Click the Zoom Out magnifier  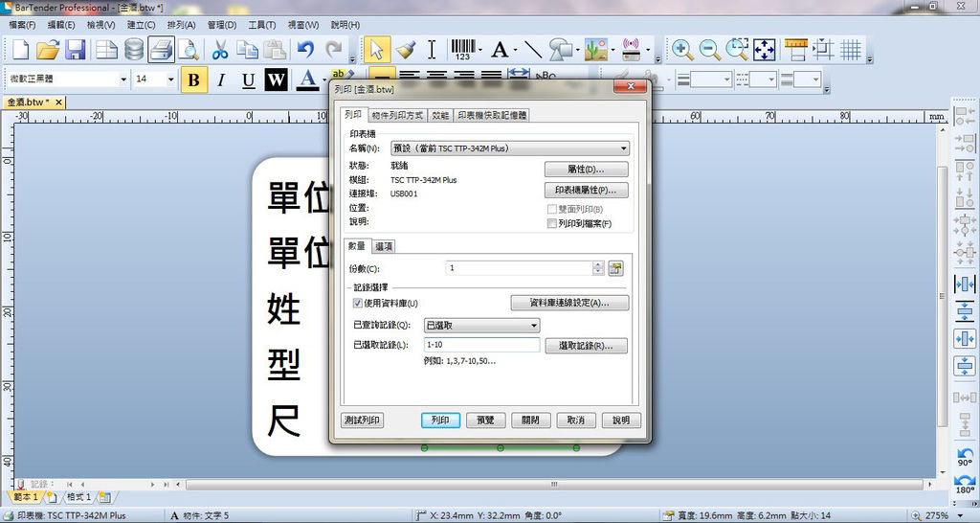coord(709,50)
